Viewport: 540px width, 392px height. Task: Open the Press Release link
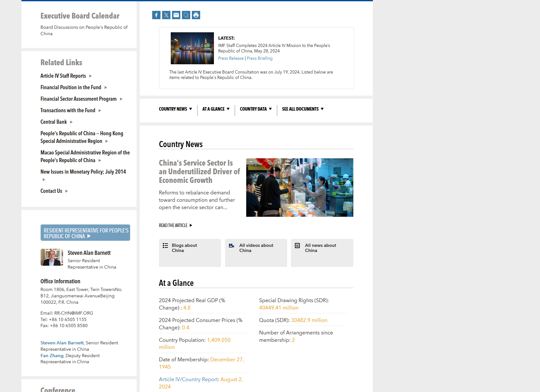tap(231, 58)
